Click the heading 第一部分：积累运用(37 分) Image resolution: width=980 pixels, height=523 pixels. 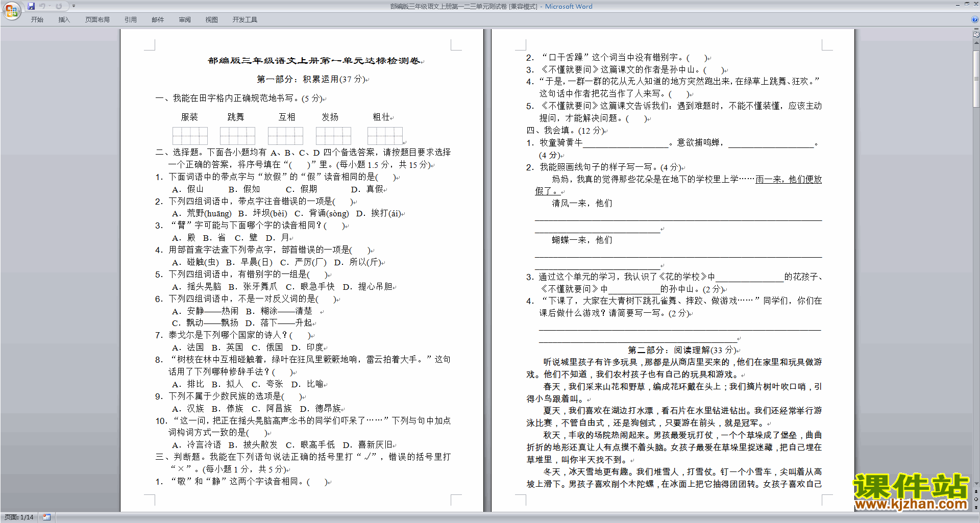coord(311,79)
